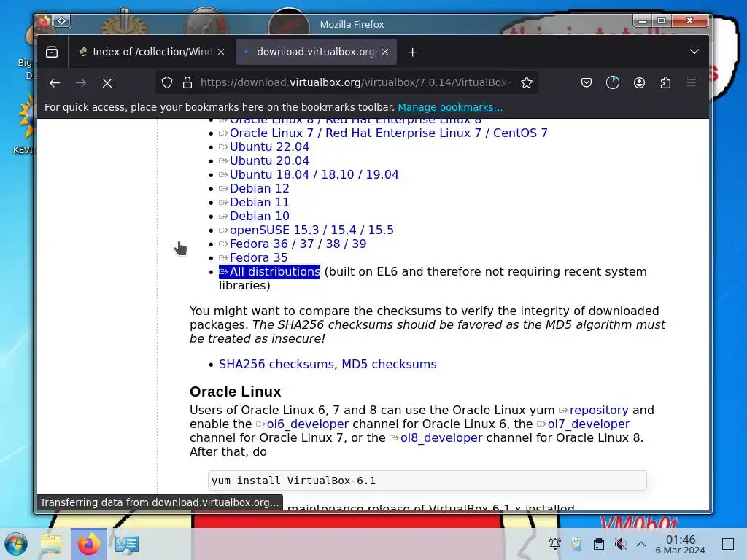Open the SHA256 checksums link
The width and height of the screenshot is (747, 560).
(x=276, y=364)
